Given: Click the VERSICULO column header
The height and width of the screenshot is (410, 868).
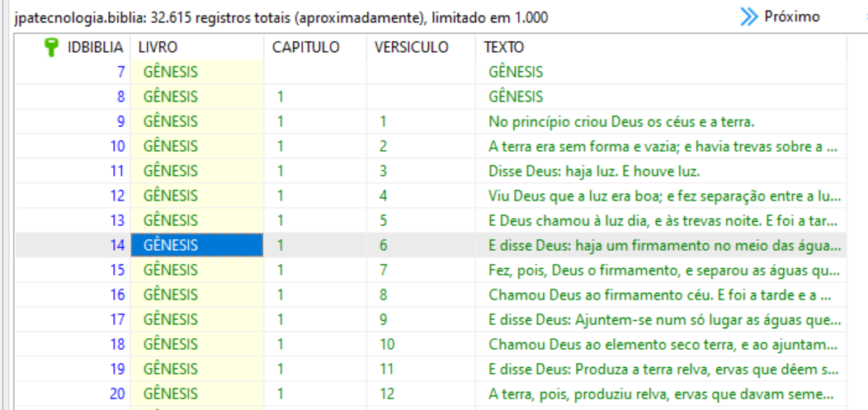Looking at the screenshot, I should click(x=411, y=48).
